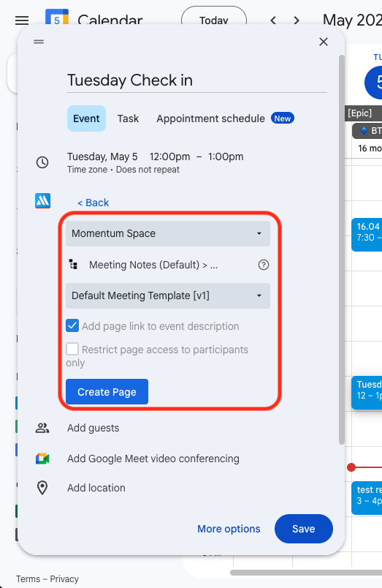382x588 pixels.
Task: Click the page tree hierarchy icon
Action: click(x=73, y=265)
